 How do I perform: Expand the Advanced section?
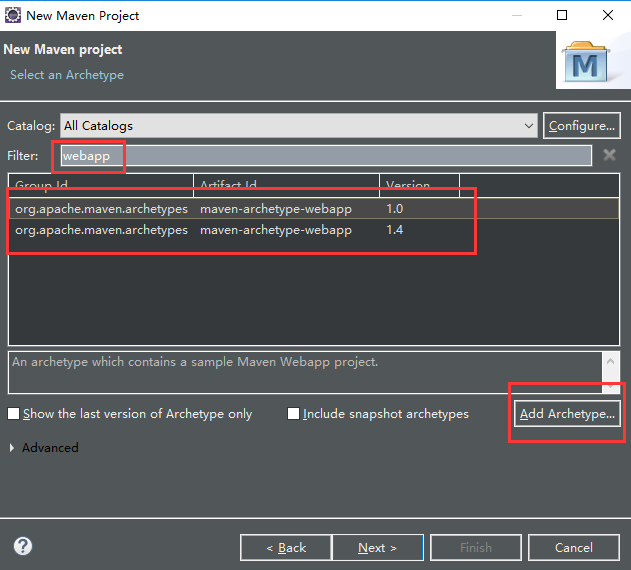[12, 448]
